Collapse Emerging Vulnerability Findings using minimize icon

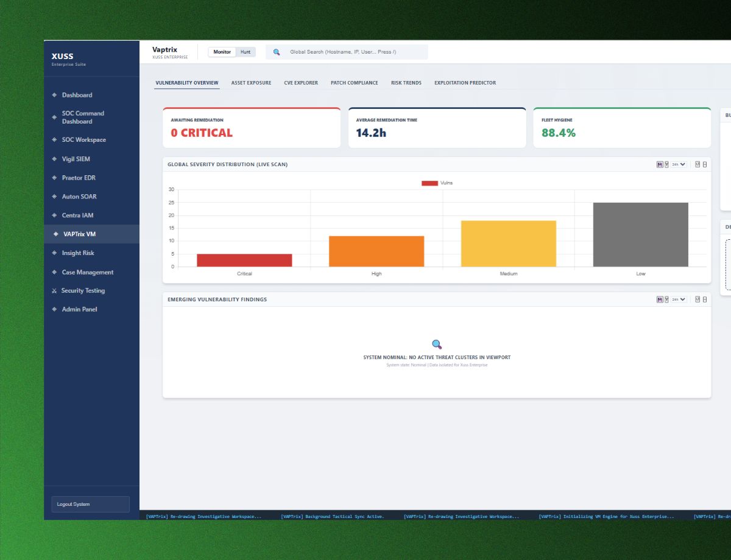tap(704, 299)
